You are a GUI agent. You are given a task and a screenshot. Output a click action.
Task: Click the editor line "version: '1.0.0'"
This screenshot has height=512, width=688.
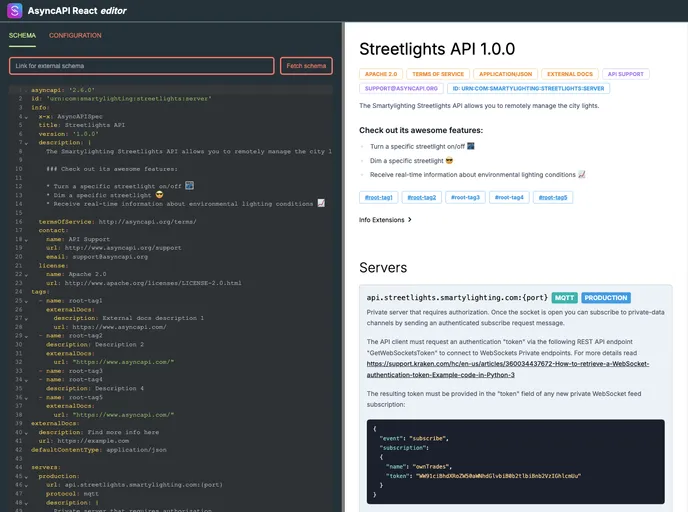pos(68,134)
